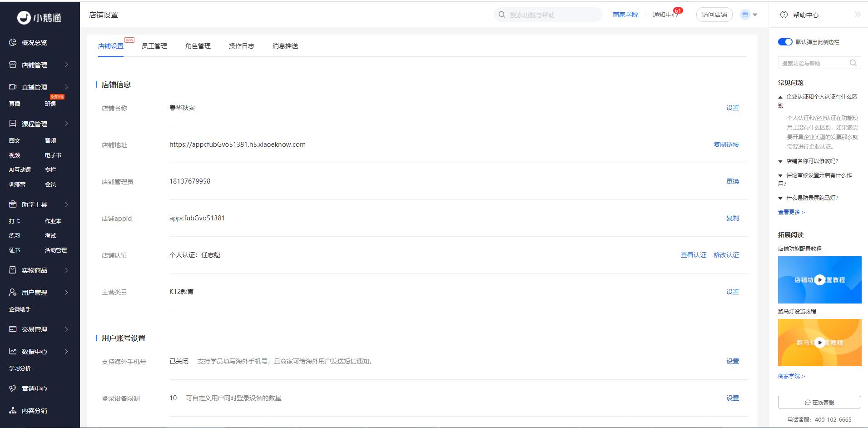Image resolution: width=868 pixels, height=428 pixels.
Task: Click the help center question mark icon
Action: tap(784, 15)
